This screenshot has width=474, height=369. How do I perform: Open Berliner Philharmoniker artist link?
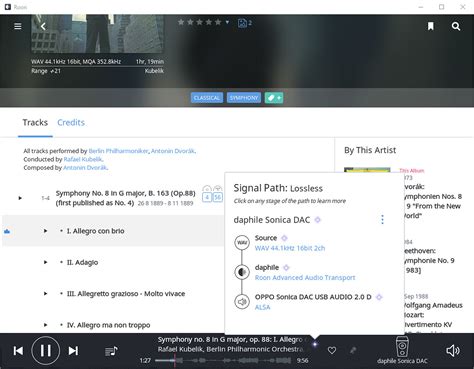pos(118,151)
